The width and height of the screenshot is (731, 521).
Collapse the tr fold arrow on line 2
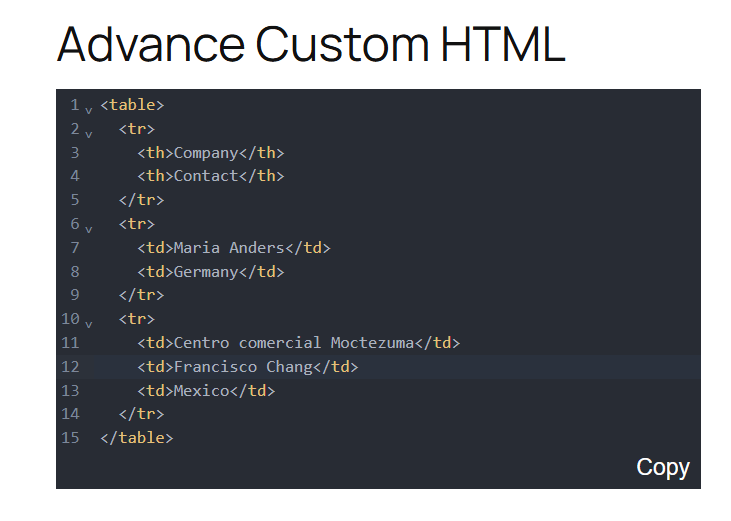(89, 134)
